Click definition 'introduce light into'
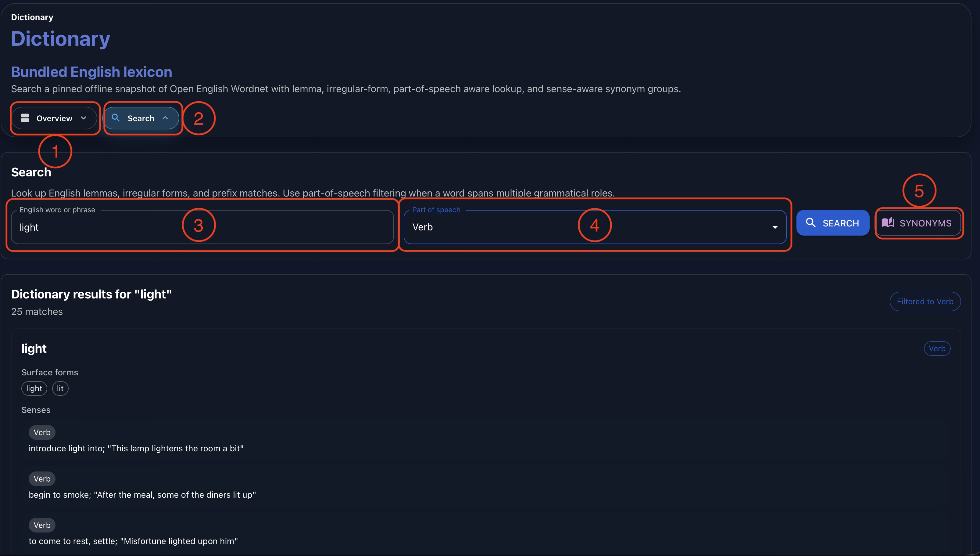Screen dimensions: 980x556 pyautogui.click(x=136, y=449)
